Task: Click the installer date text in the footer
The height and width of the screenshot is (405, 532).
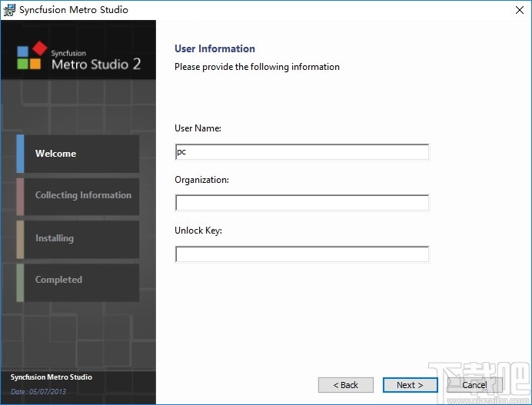Action: pos(38,392)
